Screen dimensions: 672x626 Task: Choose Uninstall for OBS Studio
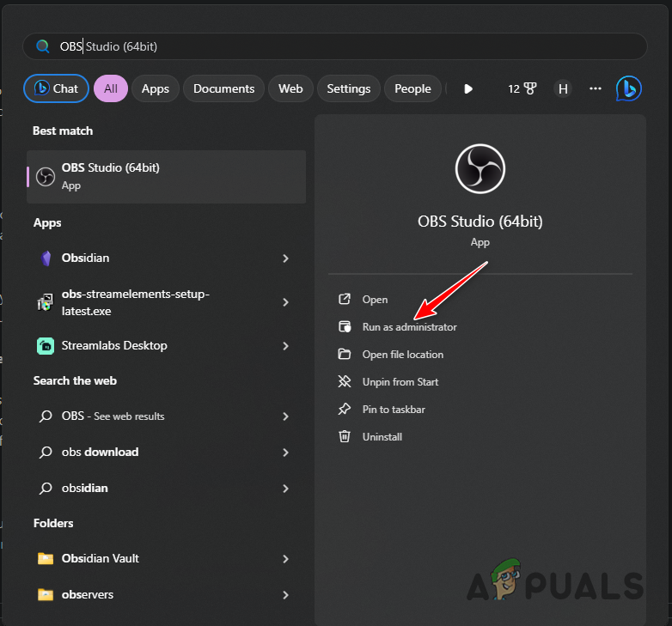click(382, 437)
